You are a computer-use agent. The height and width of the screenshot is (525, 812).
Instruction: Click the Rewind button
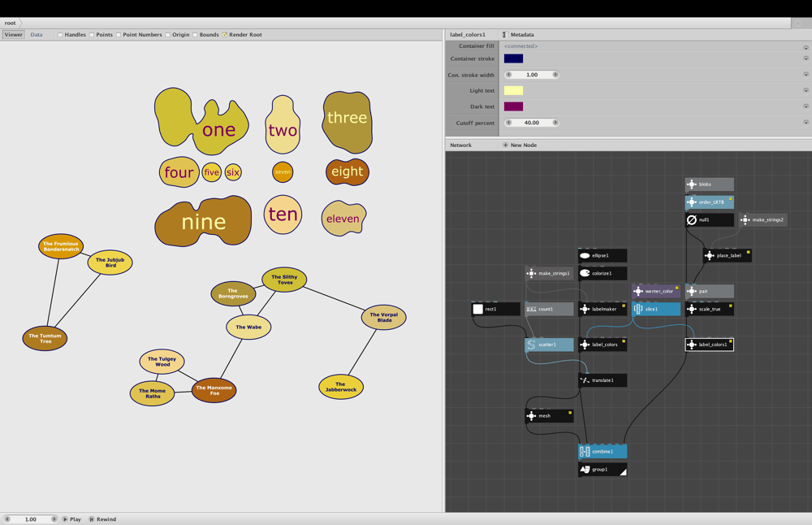pos(102,518)
